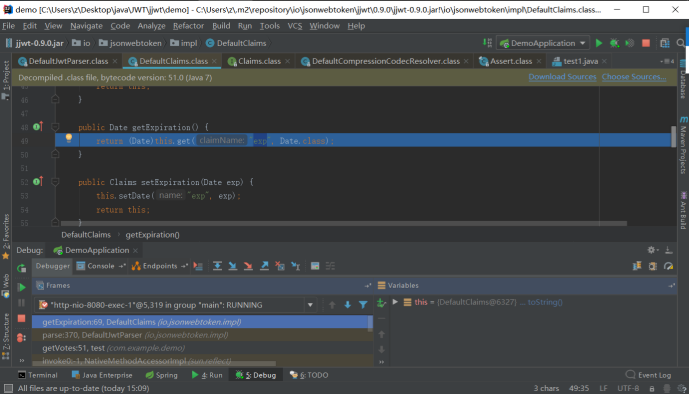
Task: Select the getVotes:51 test frame
Action: click(x=202, y=348)
